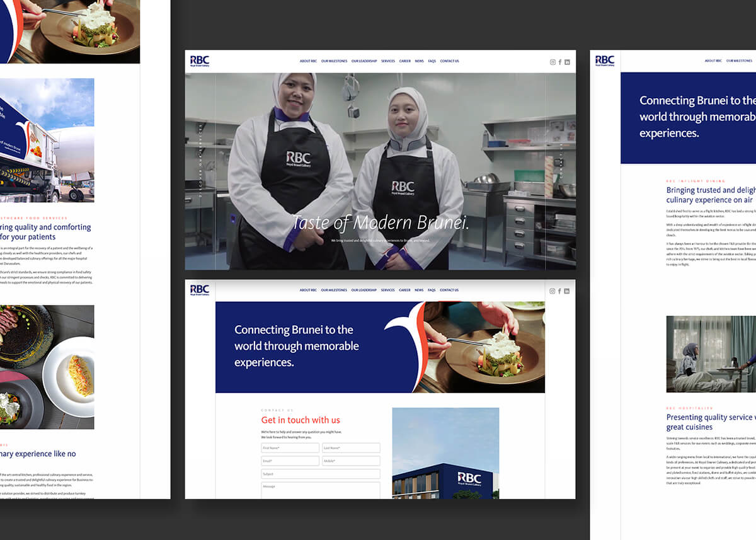The image size is (756, 540).
Task: Select Contact Us on the contact page menu
Action: 449,290
